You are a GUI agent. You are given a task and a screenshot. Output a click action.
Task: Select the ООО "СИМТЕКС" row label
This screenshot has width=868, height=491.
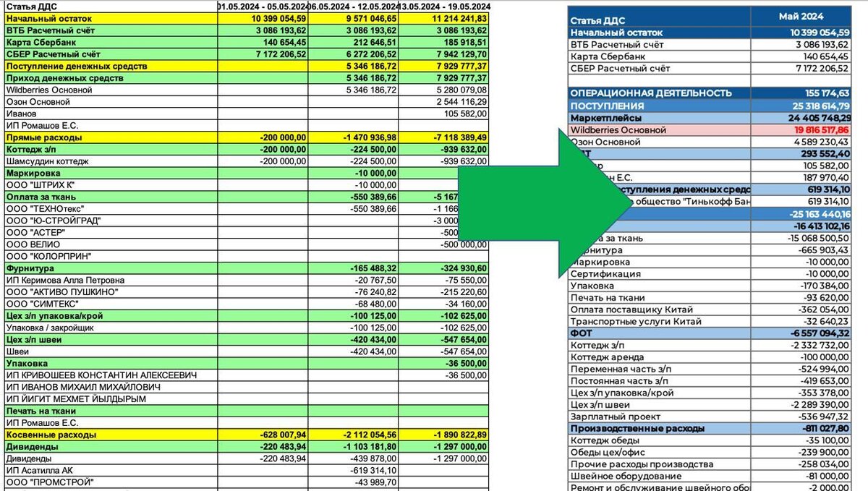(x=43, y=304)
